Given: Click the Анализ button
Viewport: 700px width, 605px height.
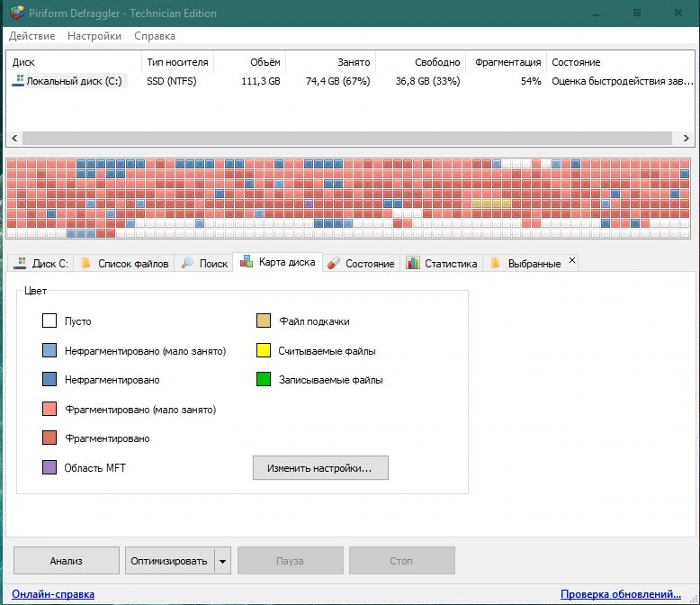Looking at the screenshot, I should coord(66,560).
